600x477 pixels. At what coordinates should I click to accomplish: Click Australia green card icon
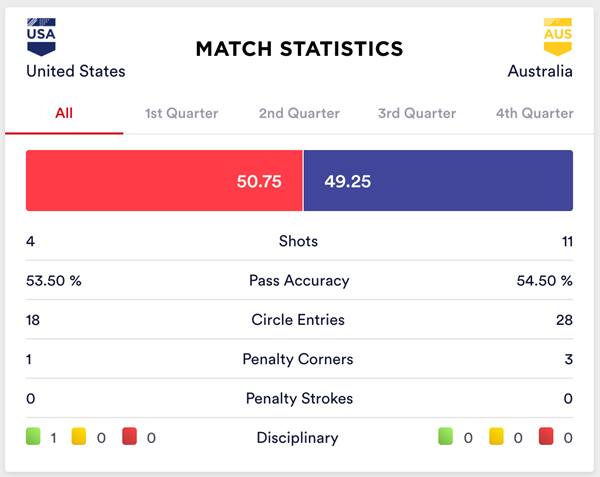coord(446,437)
